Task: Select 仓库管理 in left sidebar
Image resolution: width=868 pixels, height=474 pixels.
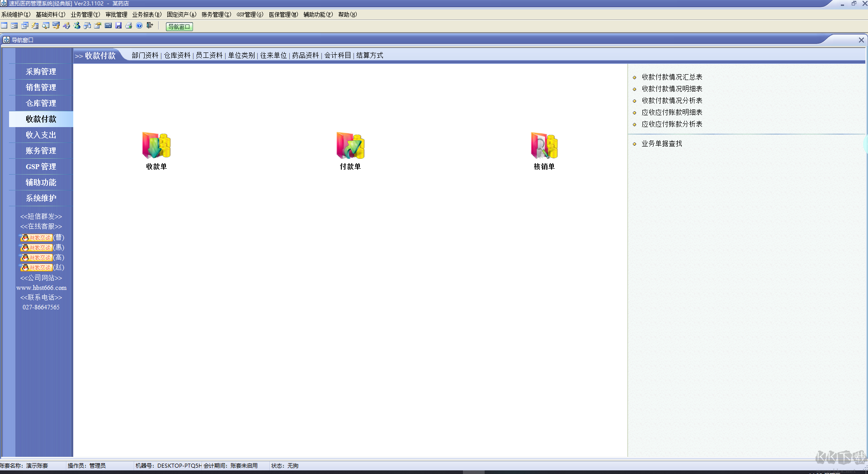Action: pos(41,103)
